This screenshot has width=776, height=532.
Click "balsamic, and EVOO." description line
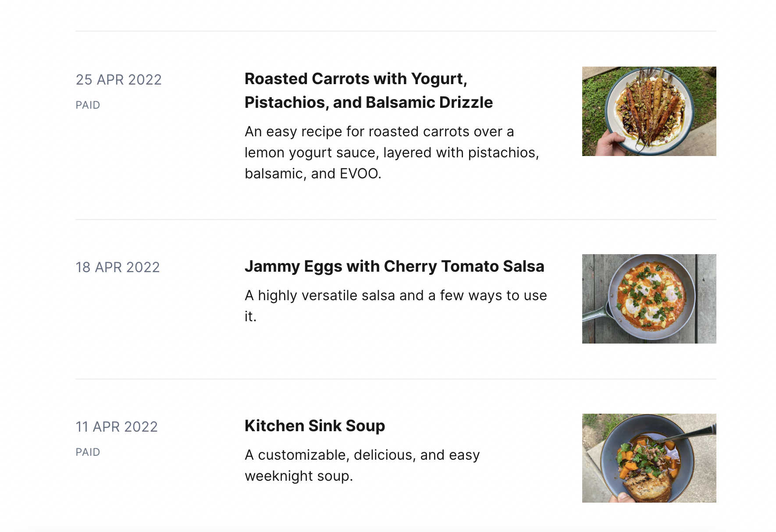click(x=313, y=174)
